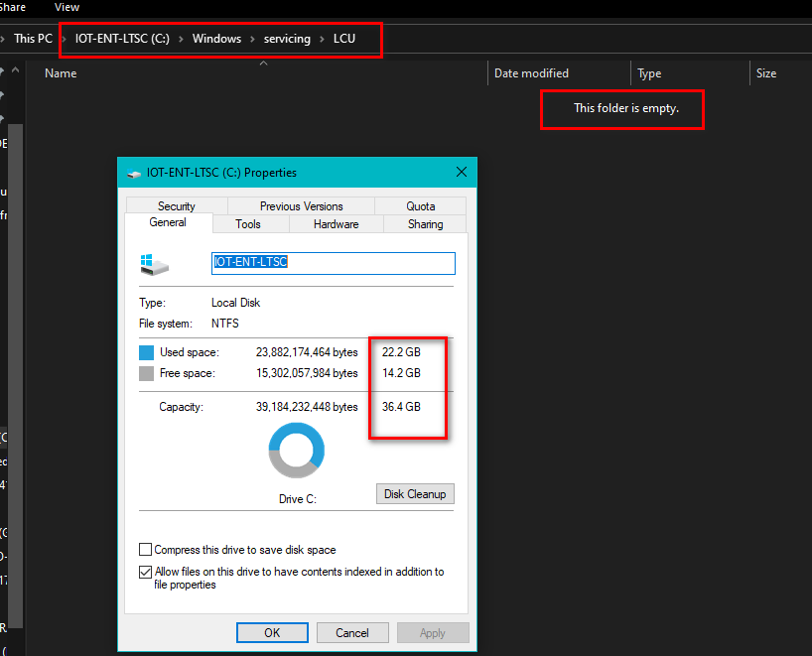Image resolution: width=812 pixels, height=656 pixels.
Task: Select the General tab
Action: tap(168, 222)
